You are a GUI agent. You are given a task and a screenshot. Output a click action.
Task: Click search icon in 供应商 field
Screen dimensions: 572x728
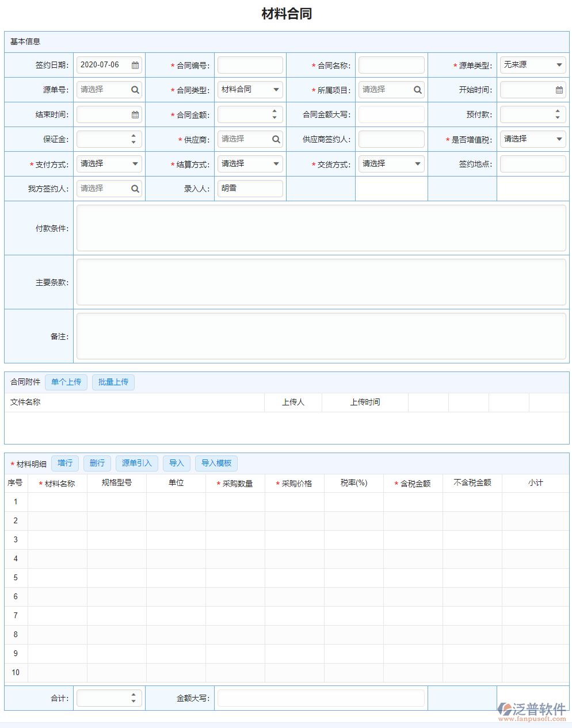276,140
